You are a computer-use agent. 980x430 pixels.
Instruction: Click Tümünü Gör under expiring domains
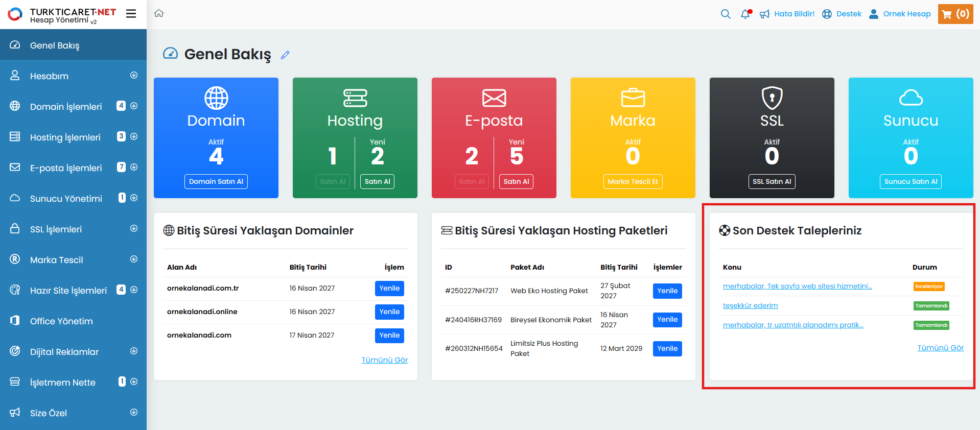pos(384,360)
